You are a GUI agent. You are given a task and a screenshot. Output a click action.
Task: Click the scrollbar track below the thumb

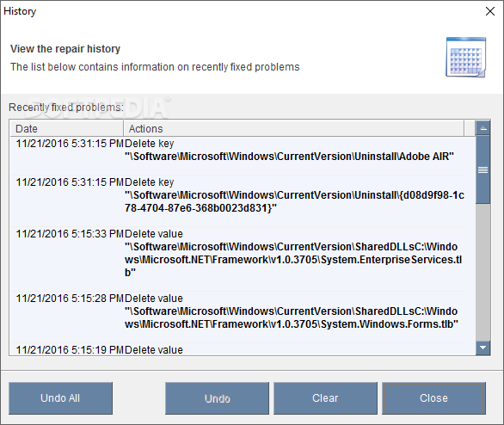(482, 272)
